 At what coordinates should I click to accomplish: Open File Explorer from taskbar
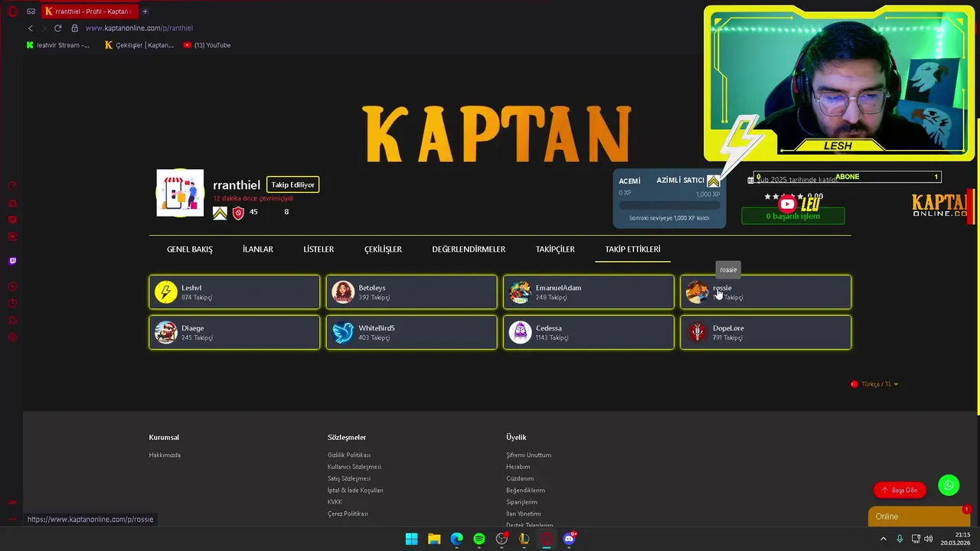(x=434, y=539)
